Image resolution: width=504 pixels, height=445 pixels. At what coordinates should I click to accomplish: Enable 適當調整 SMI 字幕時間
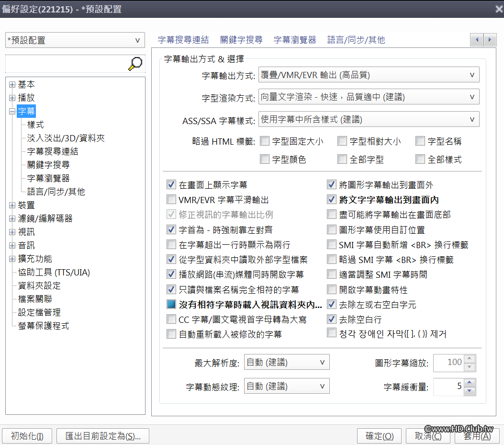331,274
